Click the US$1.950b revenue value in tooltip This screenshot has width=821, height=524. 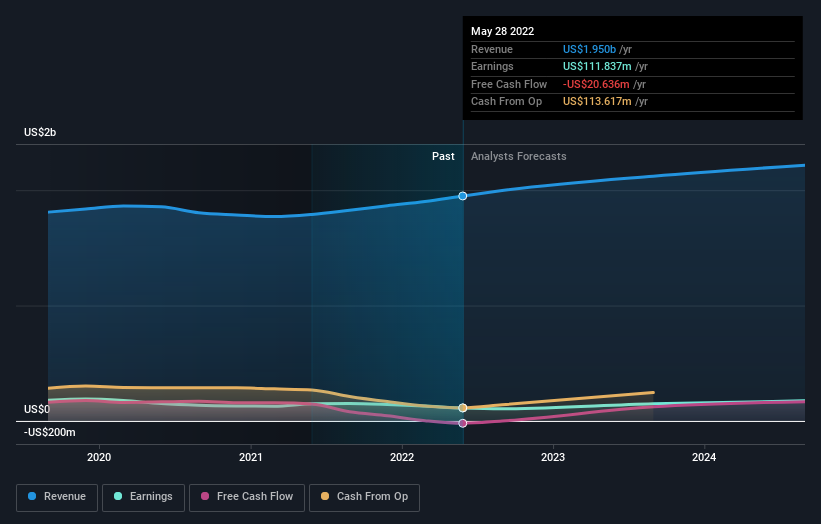point(590,49)
